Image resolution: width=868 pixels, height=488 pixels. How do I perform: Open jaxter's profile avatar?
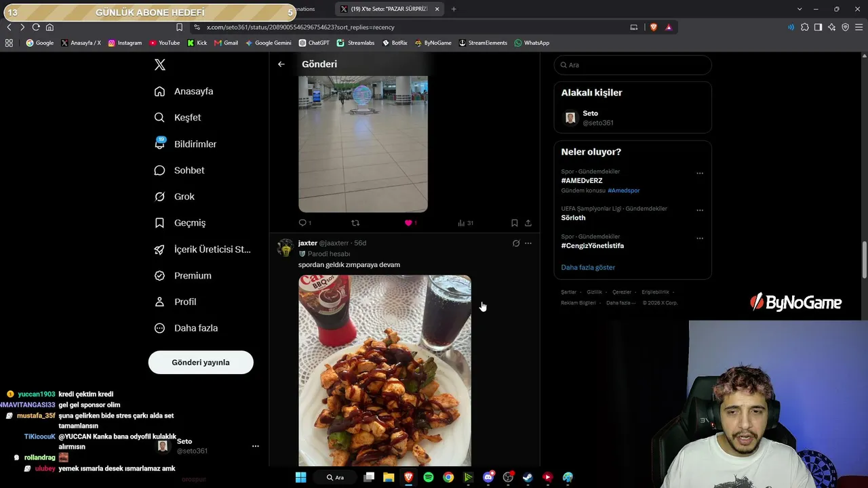285,247
